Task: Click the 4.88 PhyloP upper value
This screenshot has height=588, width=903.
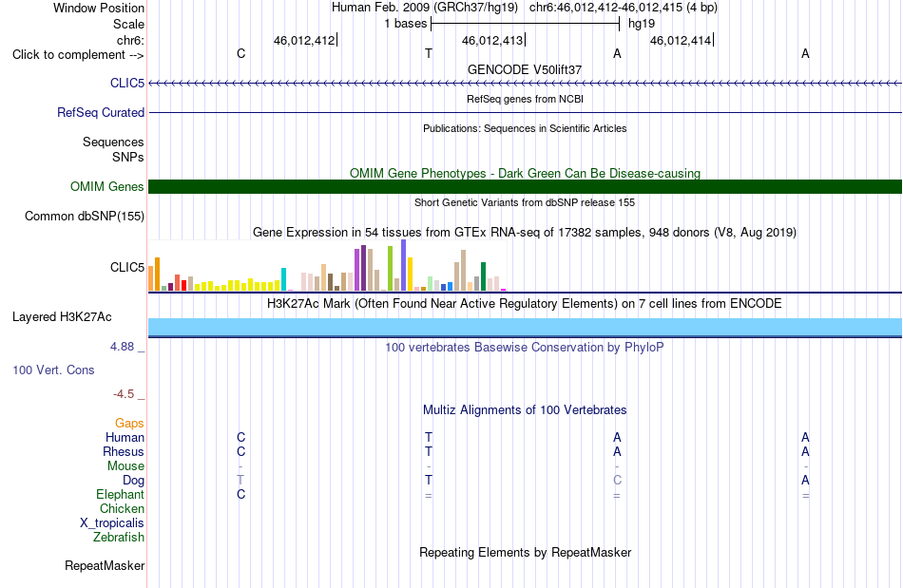Action: [x=122, y=347]
